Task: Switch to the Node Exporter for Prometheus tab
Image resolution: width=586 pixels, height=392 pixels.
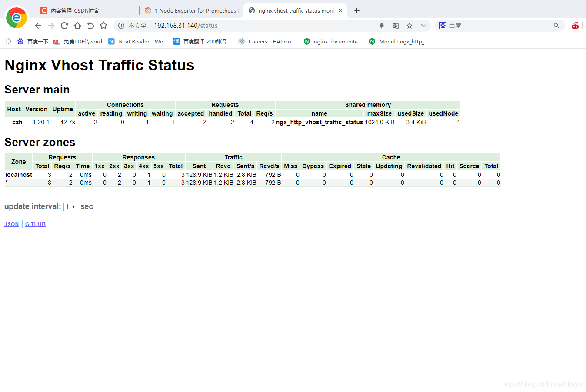Action: pos(192,10)
